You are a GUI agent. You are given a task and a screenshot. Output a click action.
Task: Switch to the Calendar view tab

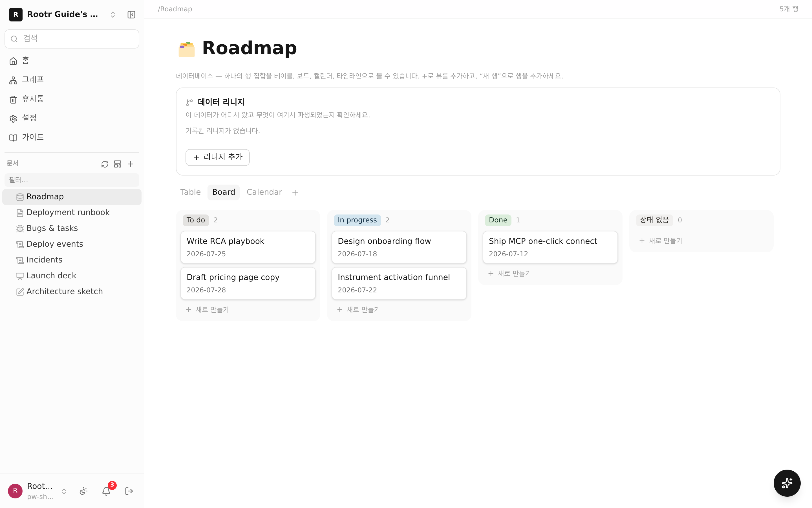[x=264, y=192]
